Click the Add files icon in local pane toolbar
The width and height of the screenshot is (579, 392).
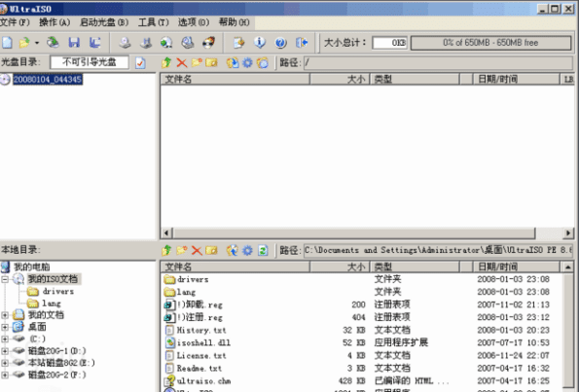tap(233, 251)
